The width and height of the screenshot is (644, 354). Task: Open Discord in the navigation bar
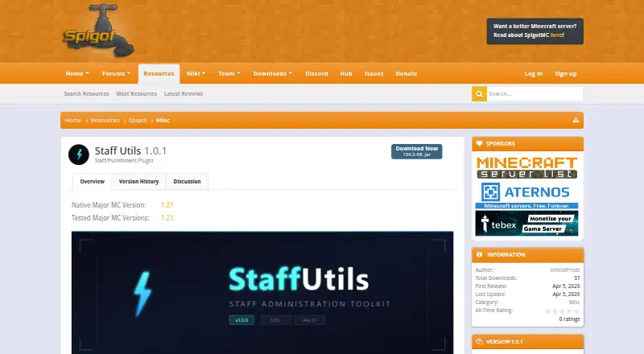pyautogui.click(x=316, y=73)
